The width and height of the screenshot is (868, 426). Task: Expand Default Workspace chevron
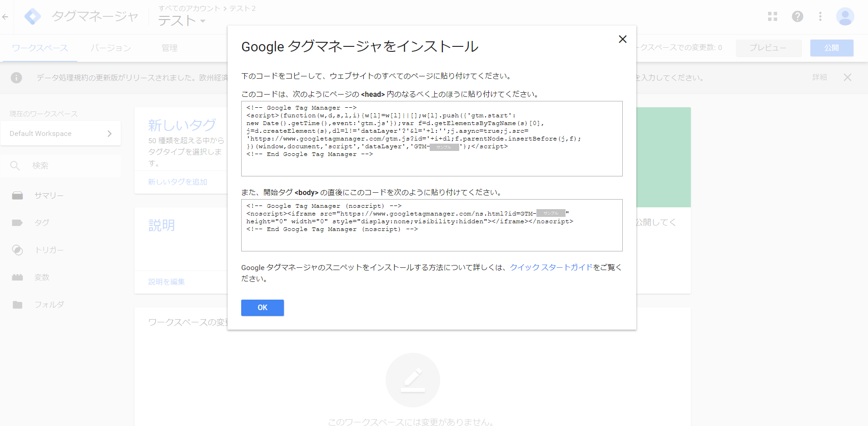point(109,134)
